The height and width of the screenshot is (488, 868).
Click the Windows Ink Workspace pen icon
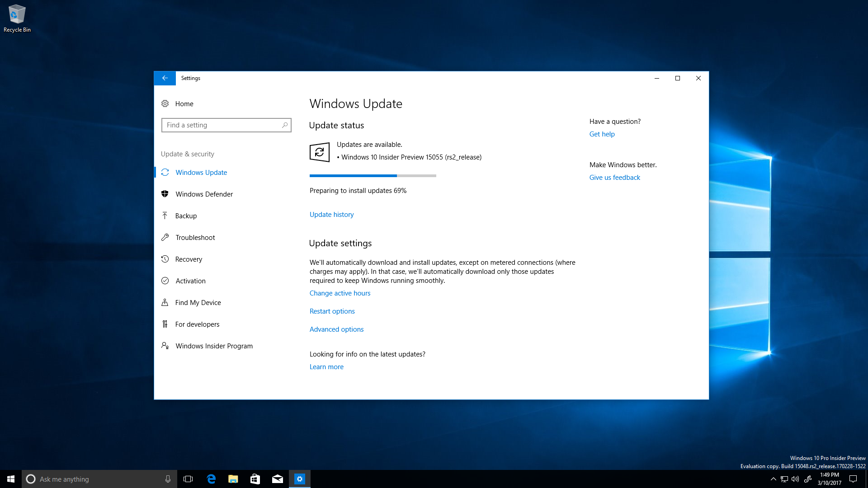[x=808, y=479]
